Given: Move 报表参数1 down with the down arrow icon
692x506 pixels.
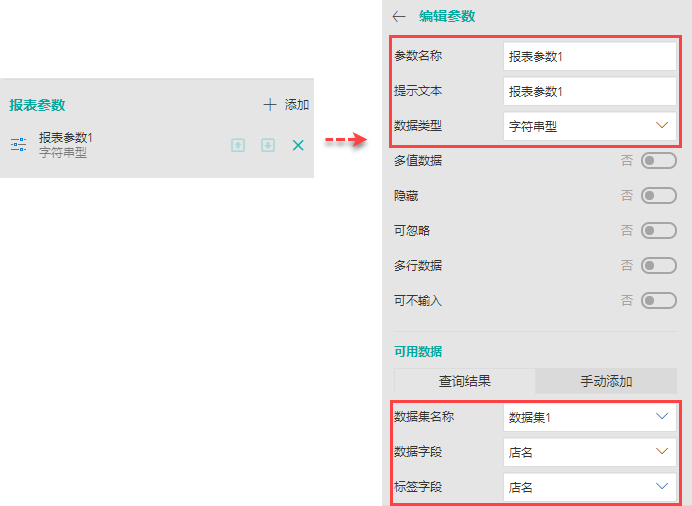Looking at the screenshot, I should (268, 145).
